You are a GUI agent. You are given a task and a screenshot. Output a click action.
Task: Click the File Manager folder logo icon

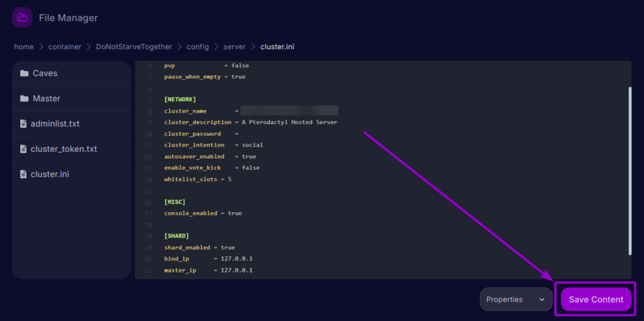click(x=22, y=18)
